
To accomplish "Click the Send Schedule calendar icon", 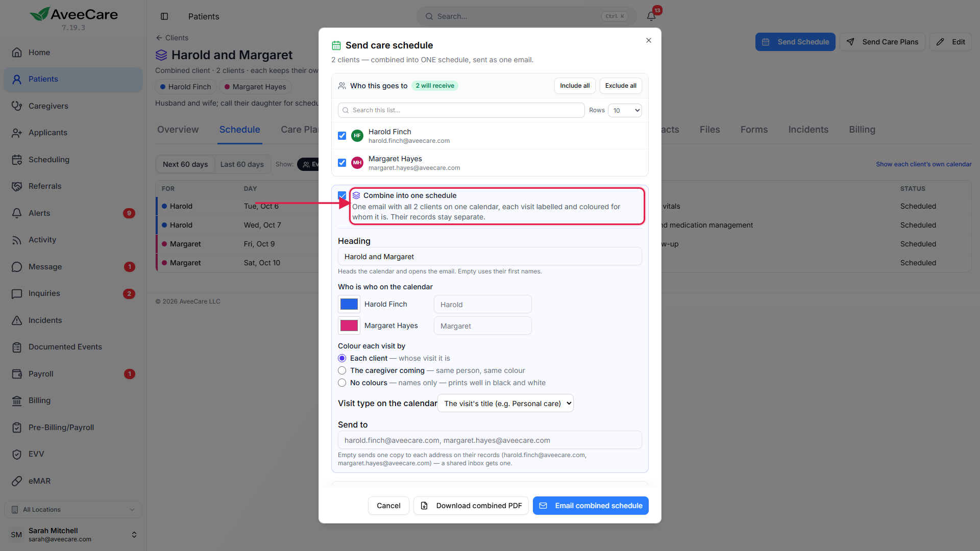I will click(x=766, y=42).
